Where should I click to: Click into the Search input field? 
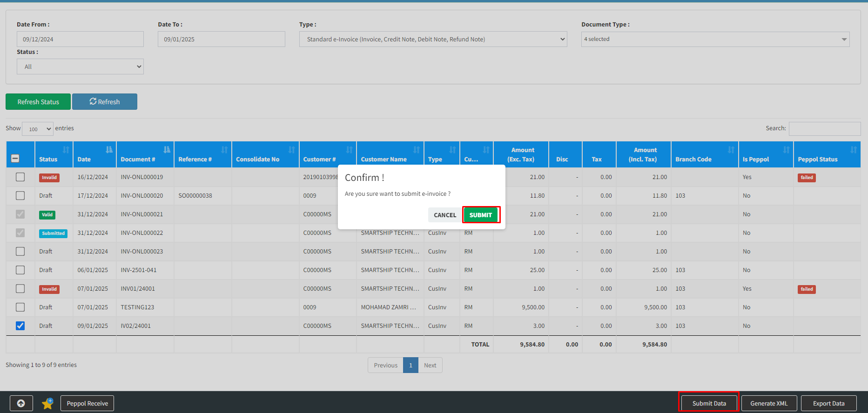[824, 128]
